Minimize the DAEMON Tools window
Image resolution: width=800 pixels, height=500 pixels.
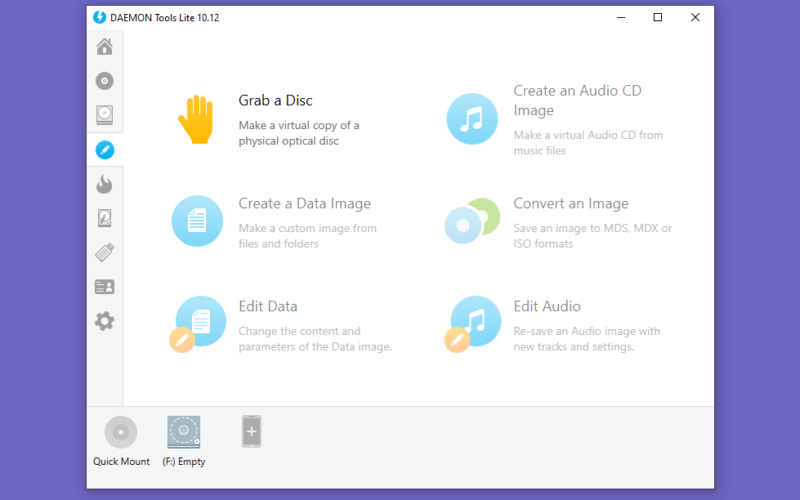click(x=621, y=17)
